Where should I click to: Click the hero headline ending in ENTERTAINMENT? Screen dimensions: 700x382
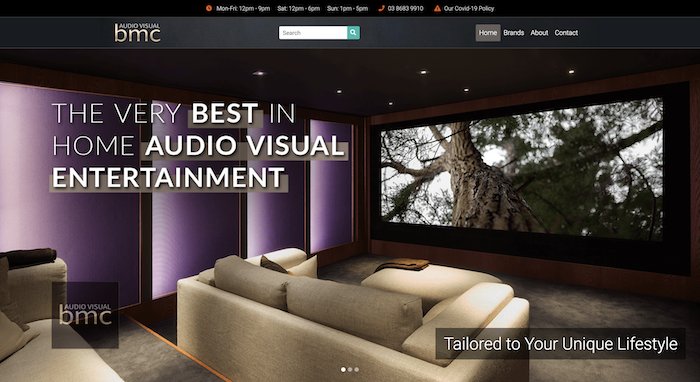coord(199,145)
